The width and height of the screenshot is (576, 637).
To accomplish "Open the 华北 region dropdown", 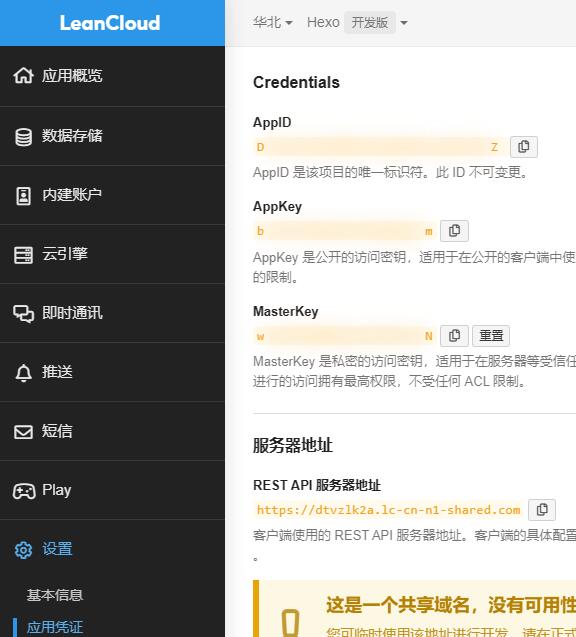I will point(273,22).
